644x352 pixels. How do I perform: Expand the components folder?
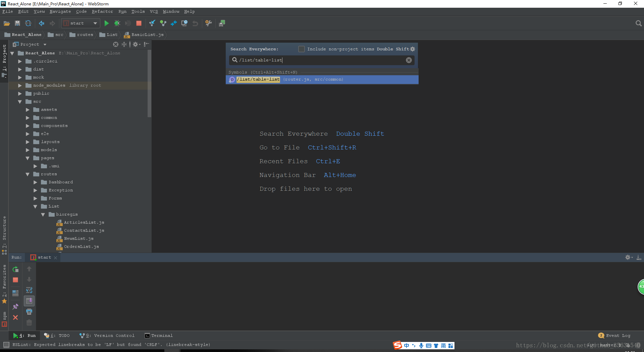point(28,126)
